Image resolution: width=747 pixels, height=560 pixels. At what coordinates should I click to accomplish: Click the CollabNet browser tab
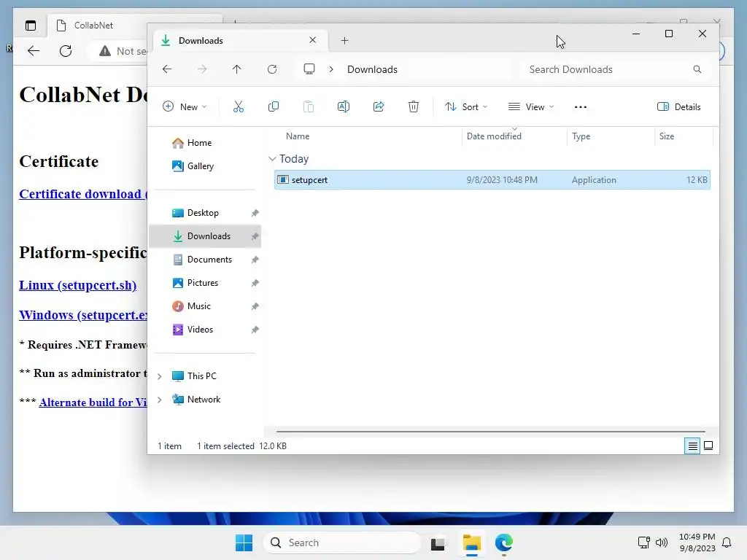pyautogui.click(x=98, y=26)
